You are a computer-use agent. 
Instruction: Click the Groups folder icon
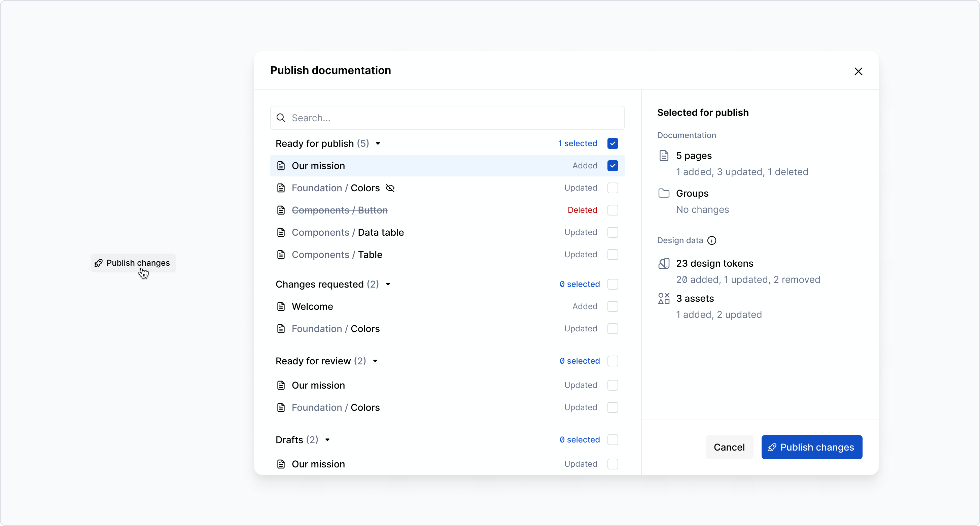coord(664,193)
